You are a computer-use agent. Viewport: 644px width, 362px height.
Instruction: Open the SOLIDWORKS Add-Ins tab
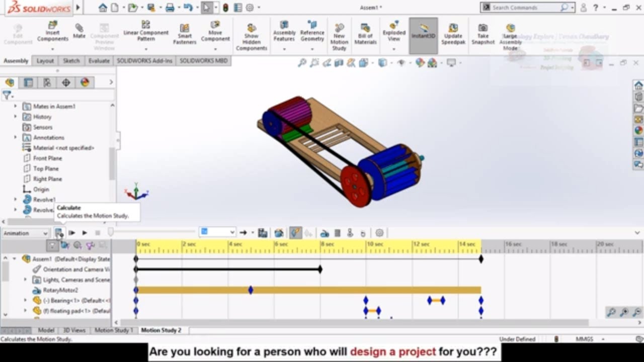coord(144,61)
